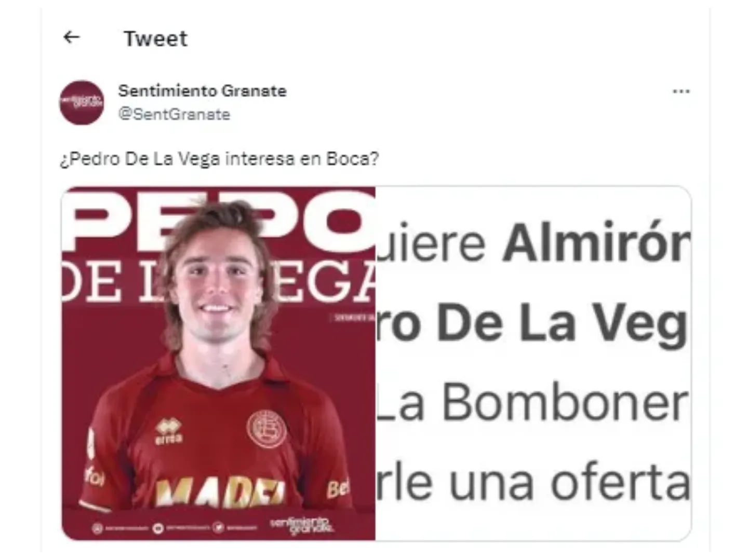The image size is (748, 560).
Task: Click the Twitter bird icon on poster footer
Action: [218, 528]
